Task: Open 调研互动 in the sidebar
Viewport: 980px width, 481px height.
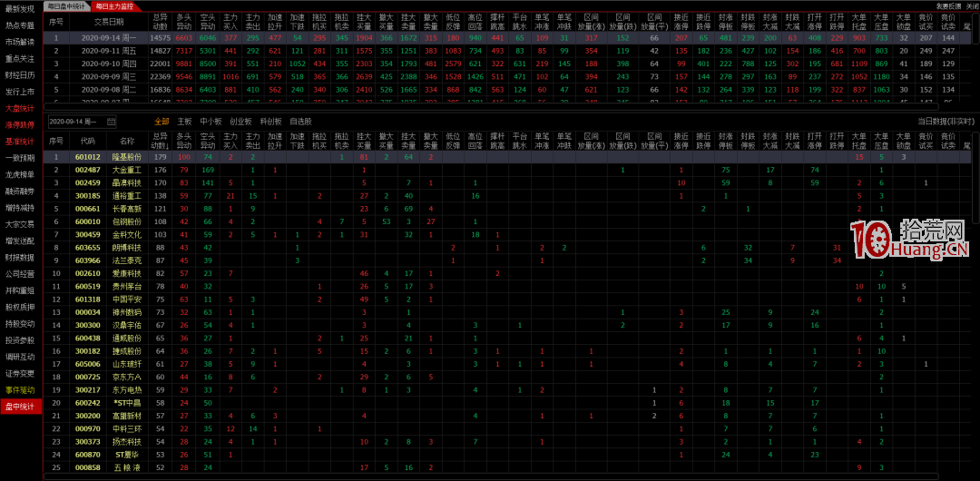Action: [21, 357]
